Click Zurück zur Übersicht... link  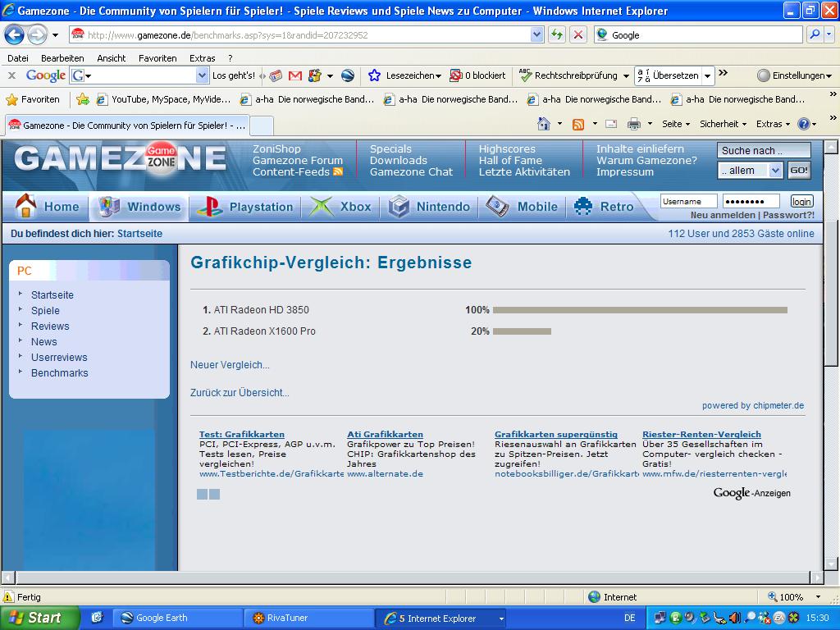[x=240, y=393]
